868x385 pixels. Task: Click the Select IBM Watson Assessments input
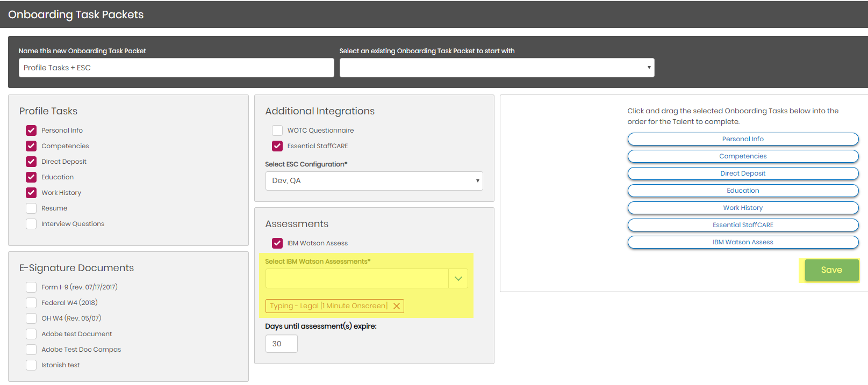coord(357,279)
